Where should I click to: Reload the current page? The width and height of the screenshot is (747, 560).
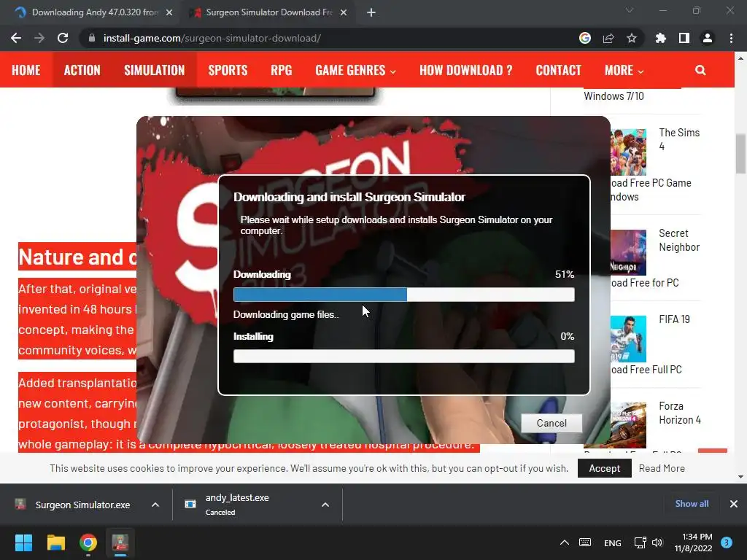coord(63,38)
